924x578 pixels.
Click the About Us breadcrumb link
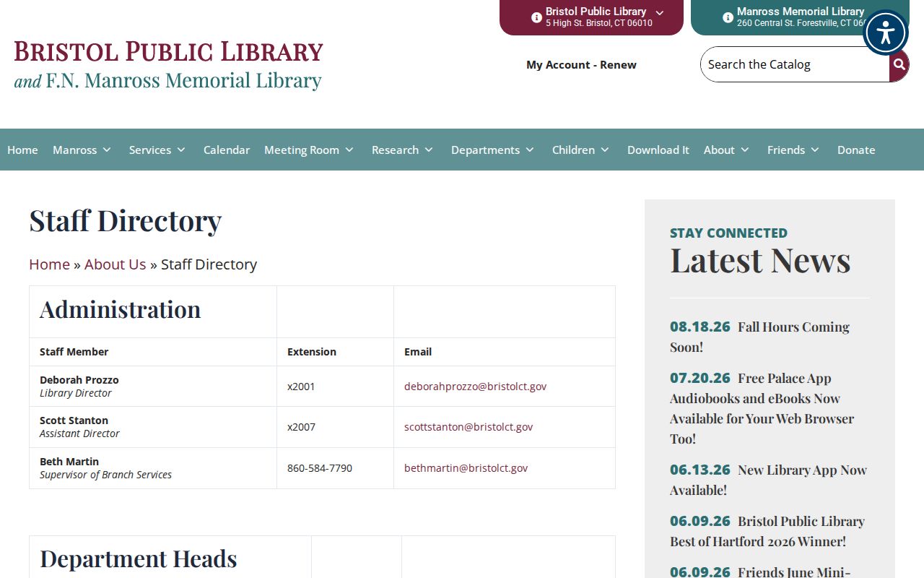click(x=115, y=264)
